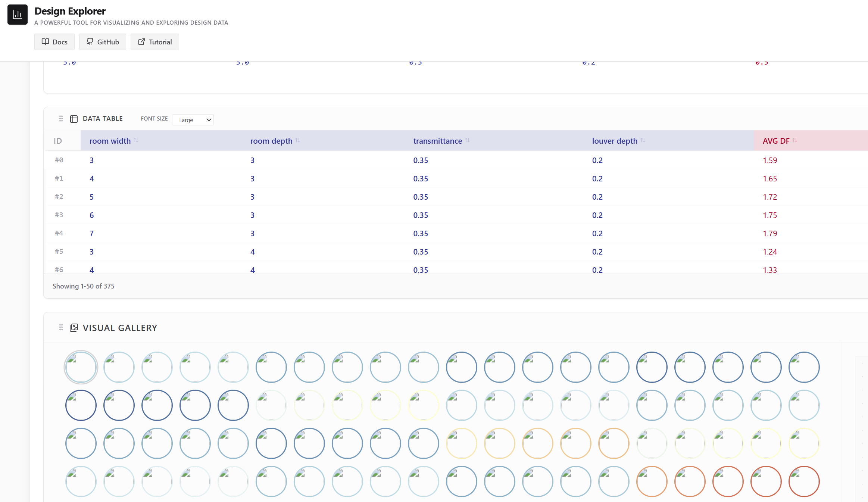This screenshot has height=502, width=868.
Task: Open the GitHub link button
Action: (103, 42)
